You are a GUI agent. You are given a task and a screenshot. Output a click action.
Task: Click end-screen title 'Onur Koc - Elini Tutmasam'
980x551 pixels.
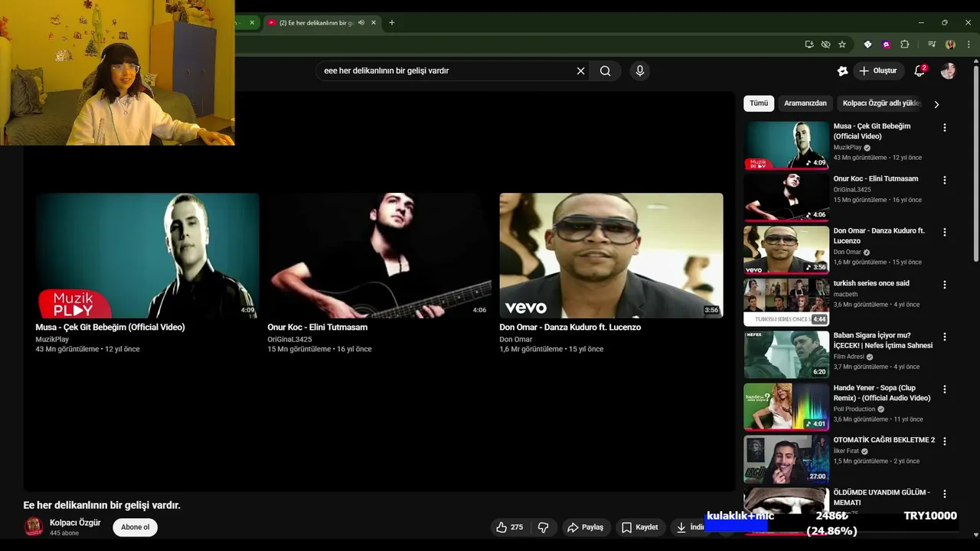[x=317, y=328]
